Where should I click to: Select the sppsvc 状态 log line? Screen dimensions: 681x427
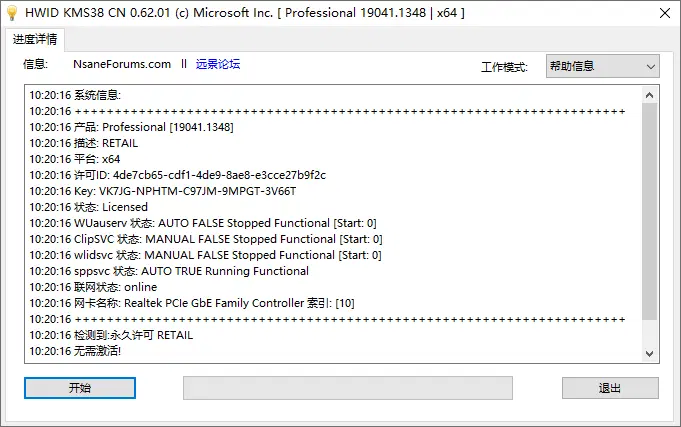point(169,271)
